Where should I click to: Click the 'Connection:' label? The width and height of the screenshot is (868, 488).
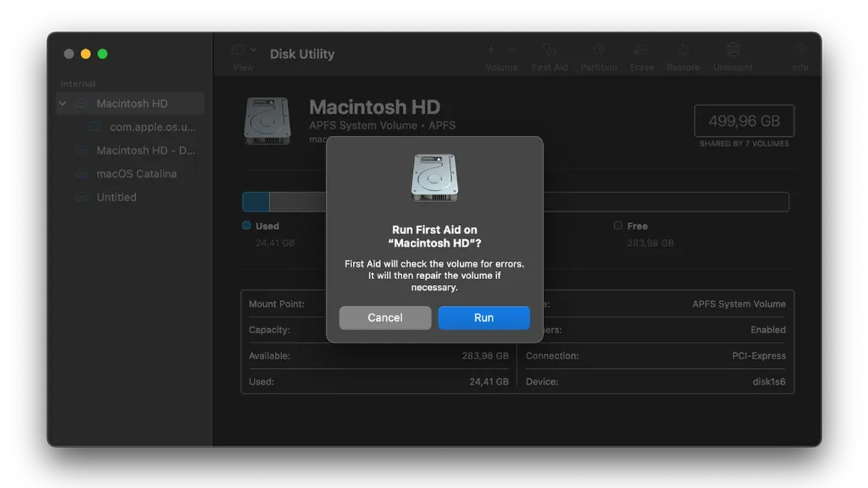tap(552, 356)
